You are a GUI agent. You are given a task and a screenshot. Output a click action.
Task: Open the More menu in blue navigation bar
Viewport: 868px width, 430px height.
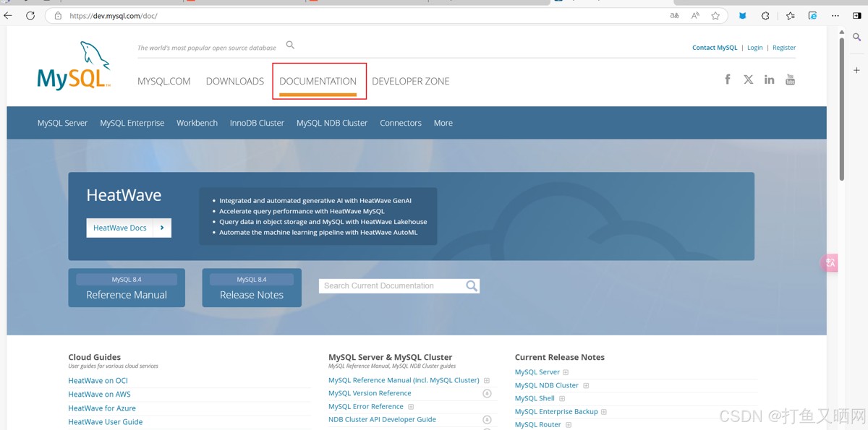point(443,123)
